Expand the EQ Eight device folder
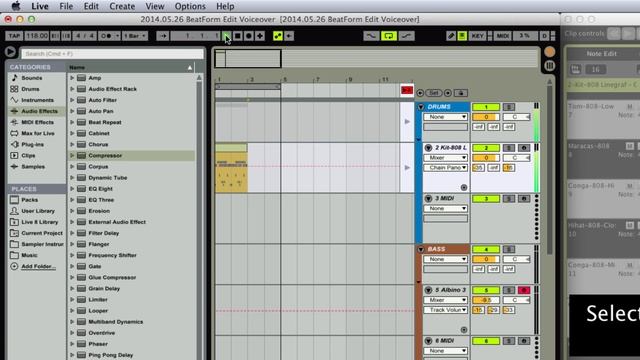This screenshot has width=640, height=360. point(72,189)
